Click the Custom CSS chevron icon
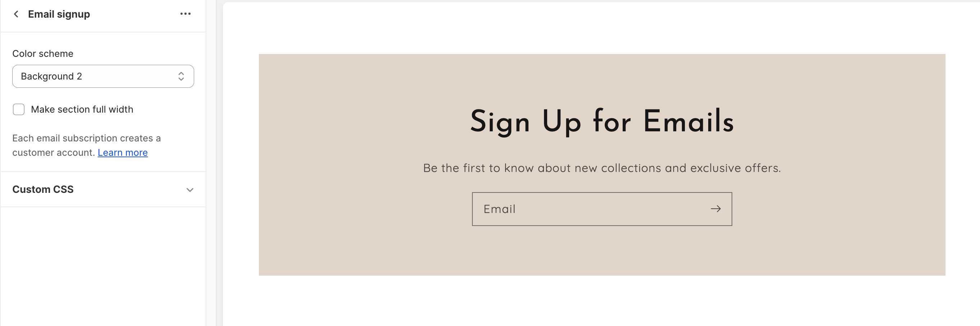 coord(190,190)
